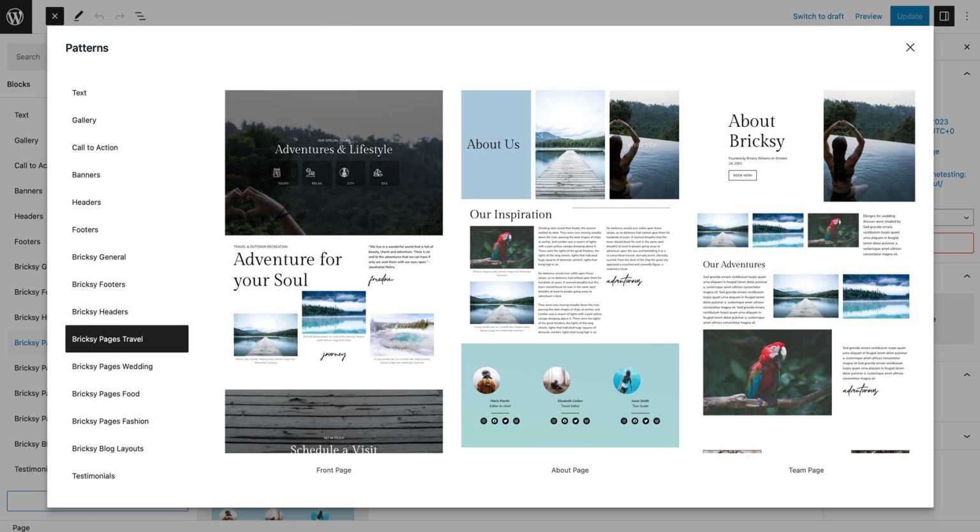
Task: Click the Settings sidebar icon beside Update
Action: 944,16
